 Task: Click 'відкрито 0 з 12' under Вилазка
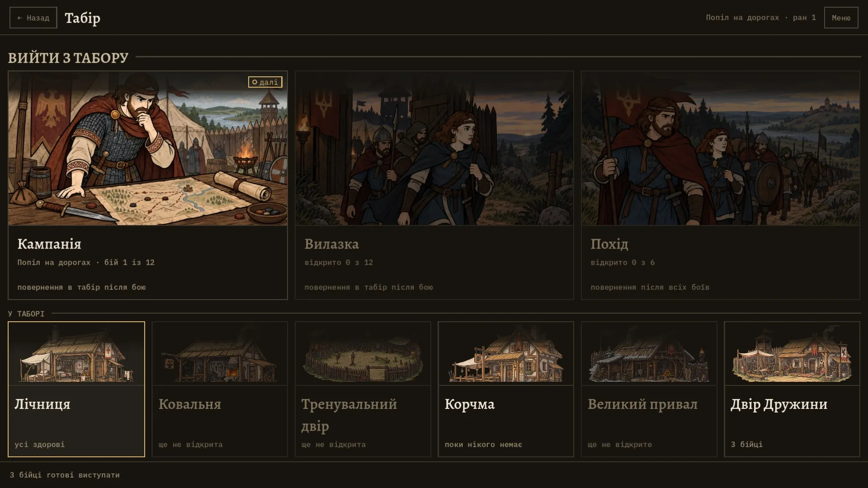[x=339, y=263]
